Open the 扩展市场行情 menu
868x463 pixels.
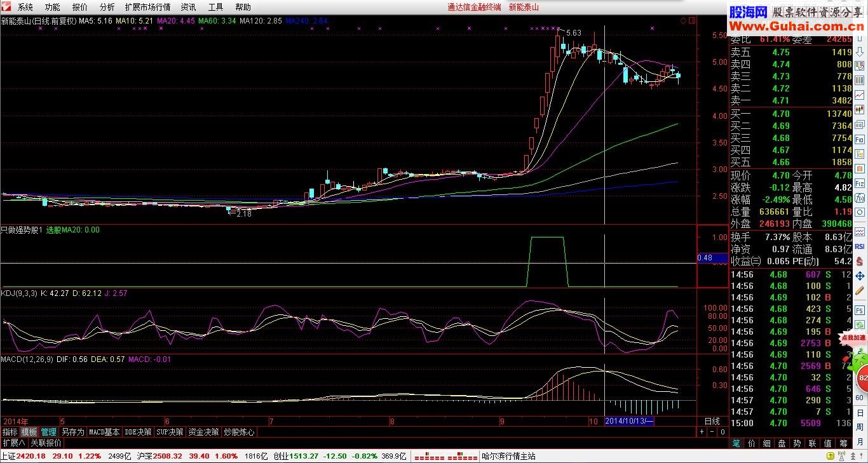148,7
